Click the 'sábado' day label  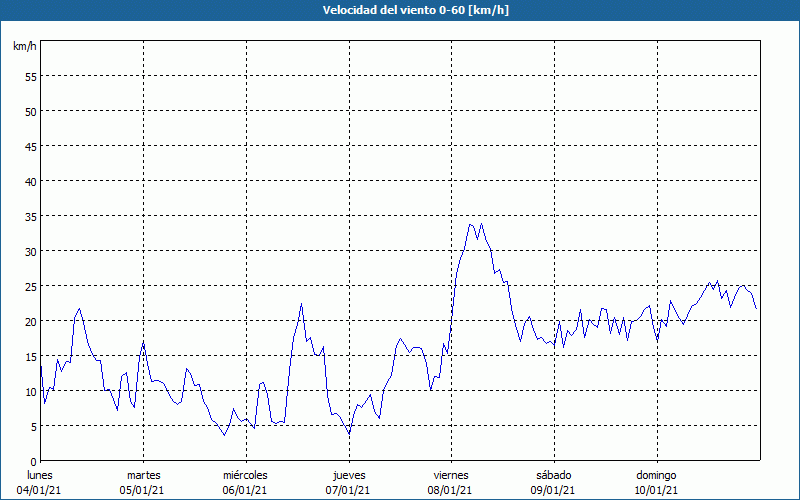pos(554,476)
